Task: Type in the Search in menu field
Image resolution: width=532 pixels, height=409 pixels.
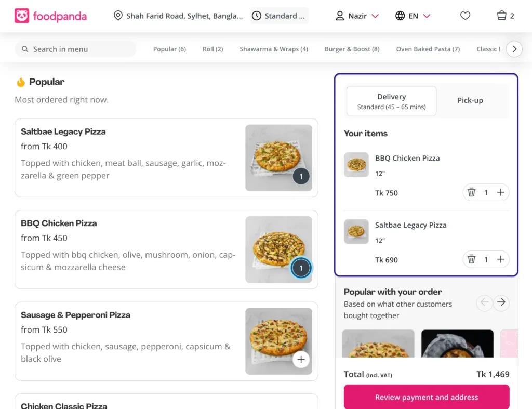Action: click(x=76, y=49)
